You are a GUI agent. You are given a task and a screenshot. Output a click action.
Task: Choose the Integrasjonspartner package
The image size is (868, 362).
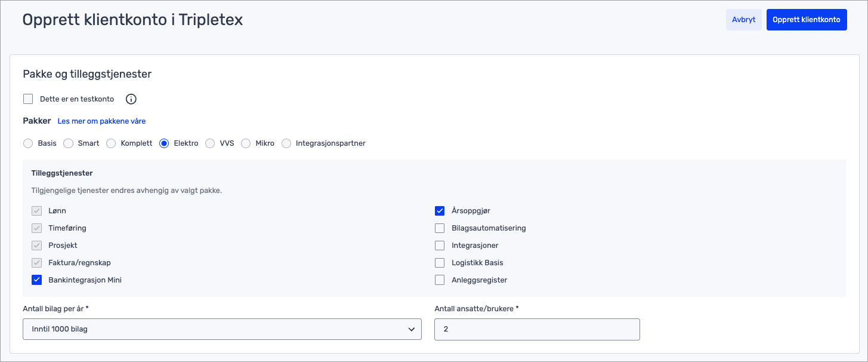pos(286,143)
